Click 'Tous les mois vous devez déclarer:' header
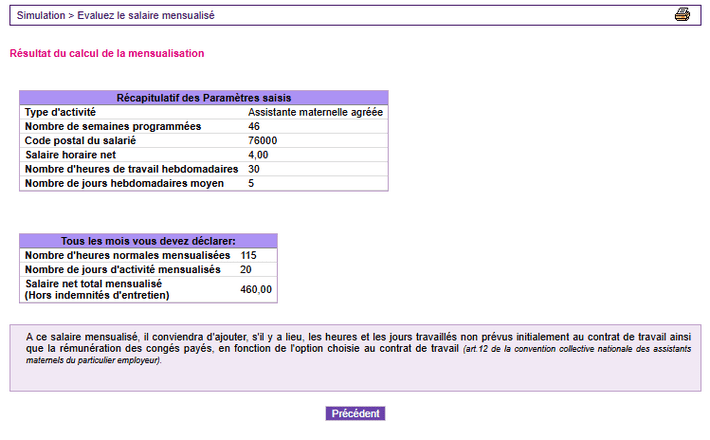 coord(148,241)
